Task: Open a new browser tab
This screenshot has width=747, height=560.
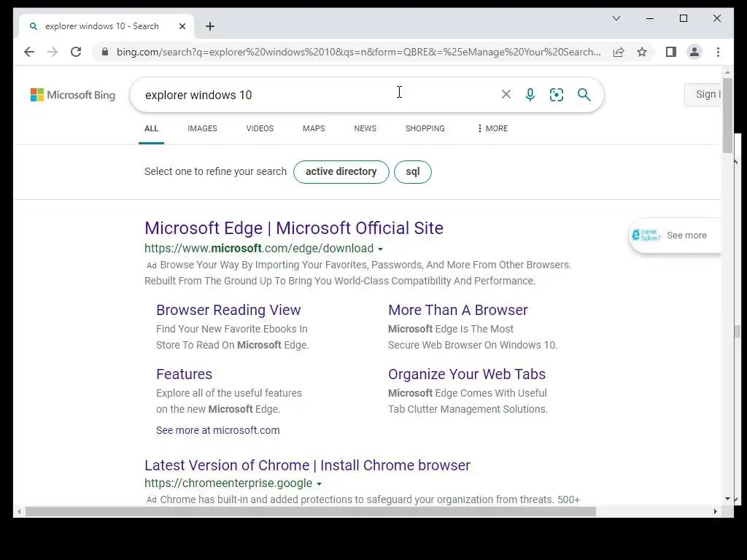Action: [210, 26]
